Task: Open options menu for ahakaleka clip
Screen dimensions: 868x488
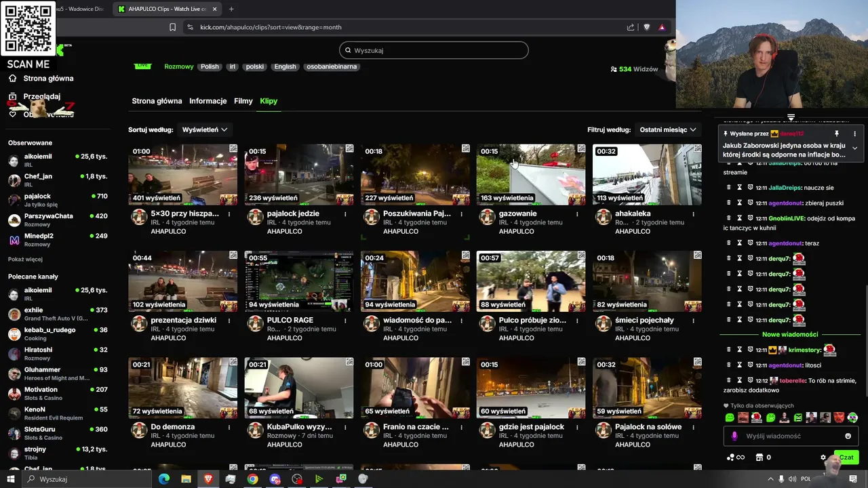Action: click(x=693, y=214)
